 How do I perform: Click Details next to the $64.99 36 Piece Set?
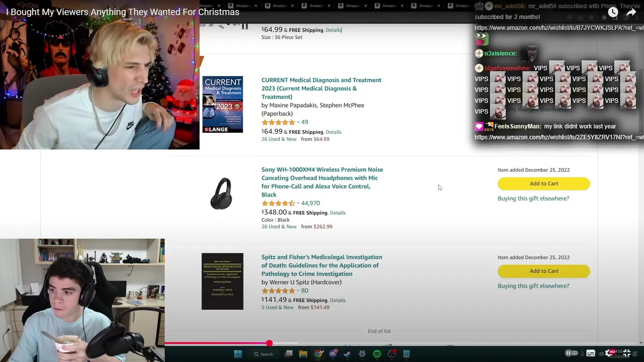[x=334, y=30]
